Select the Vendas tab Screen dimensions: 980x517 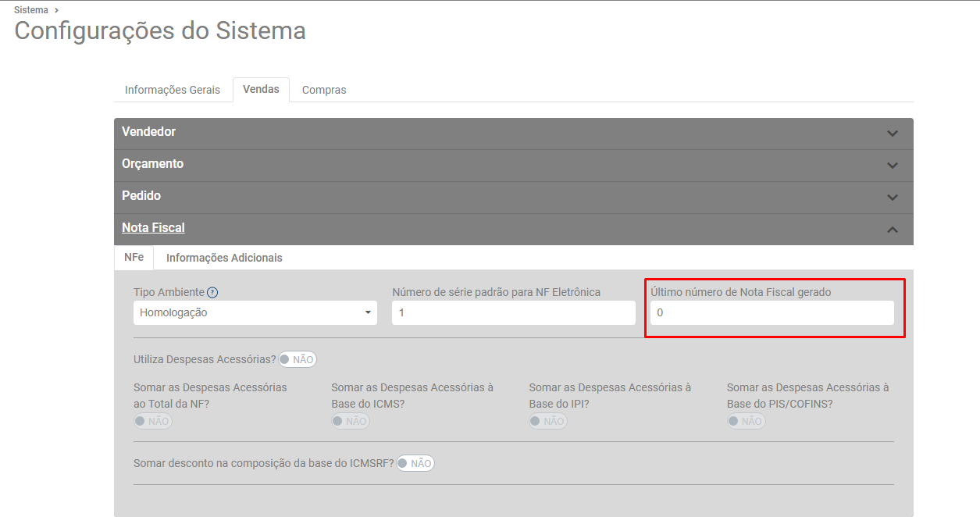click(261, 90)
